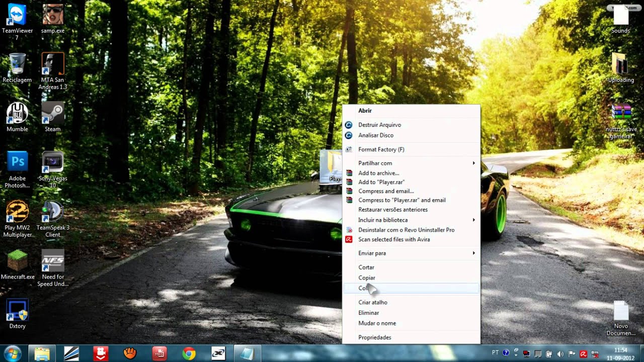Select the Adobe Photoshop desktop shortcut
The width and height of the screenshot is (644, 362).
pyautogui.click(x=17, y=170)
